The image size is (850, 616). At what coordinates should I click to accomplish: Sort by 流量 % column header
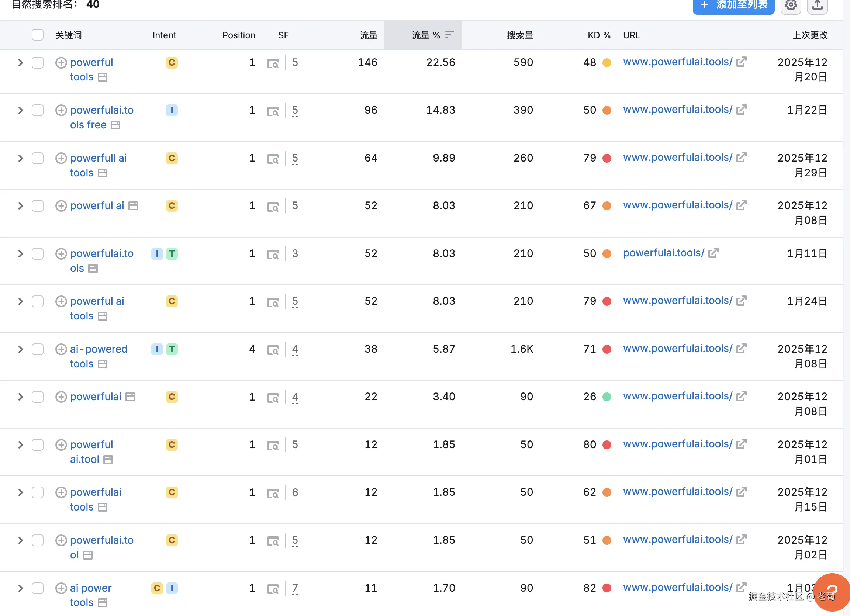pos(426,35)
